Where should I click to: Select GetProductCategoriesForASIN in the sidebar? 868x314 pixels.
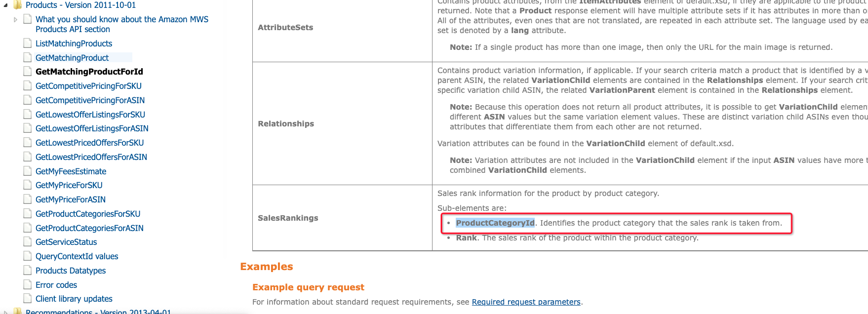(89, 228)
